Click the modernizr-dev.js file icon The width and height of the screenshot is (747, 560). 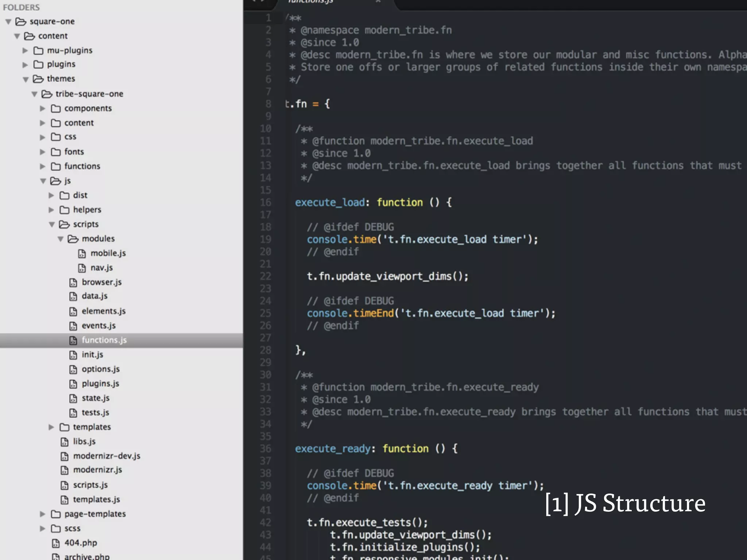(x=65, y=456)
